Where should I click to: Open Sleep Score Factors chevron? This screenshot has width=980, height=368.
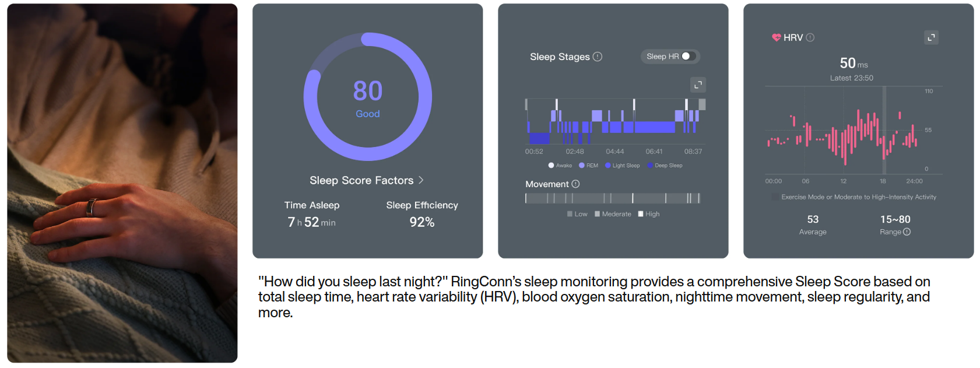(x=421, y=180)
